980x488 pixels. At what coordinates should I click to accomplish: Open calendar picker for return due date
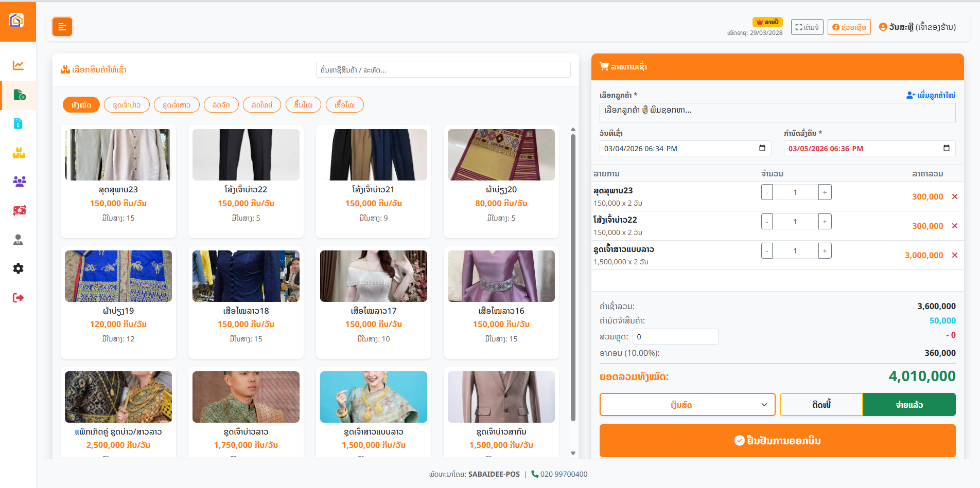tap(946, 148)
